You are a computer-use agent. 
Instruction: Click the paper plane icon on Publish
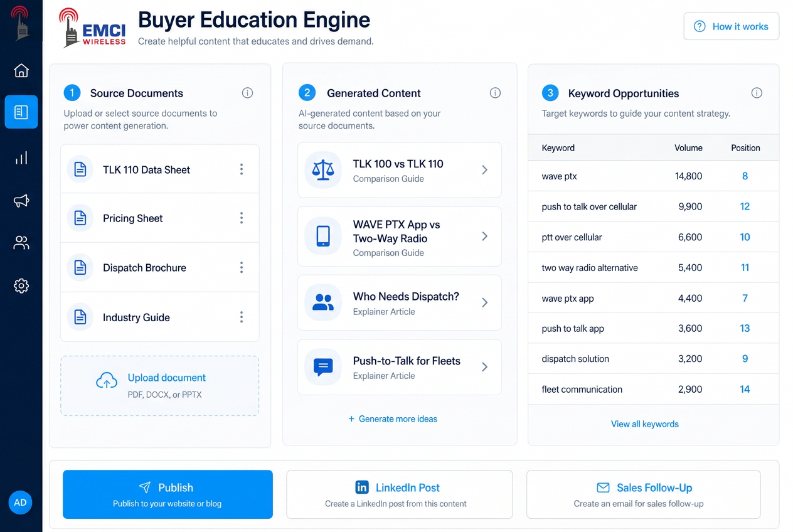[x=145, y=487]
